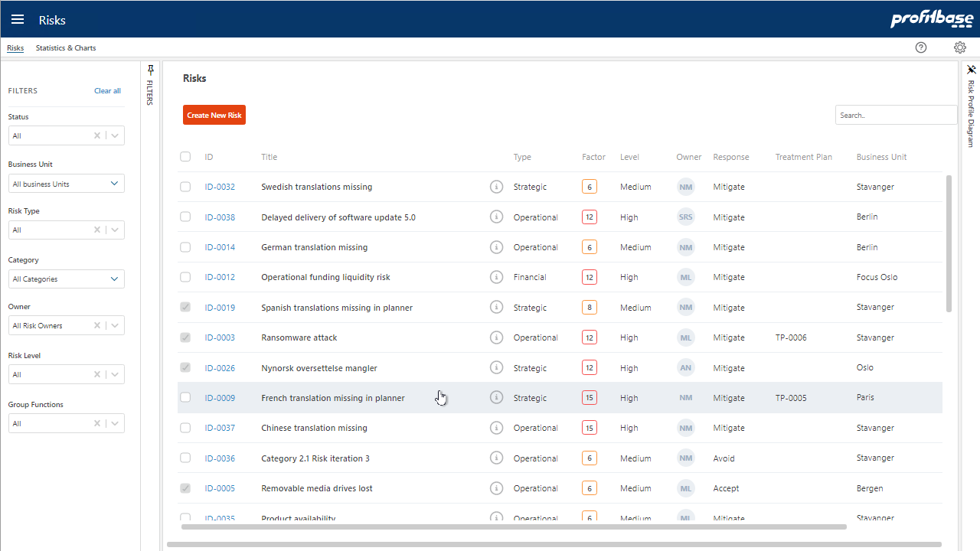Viewport: 980px width, 551px height.
Task: Click the Profitbase logo
Action: pos(932,19)
